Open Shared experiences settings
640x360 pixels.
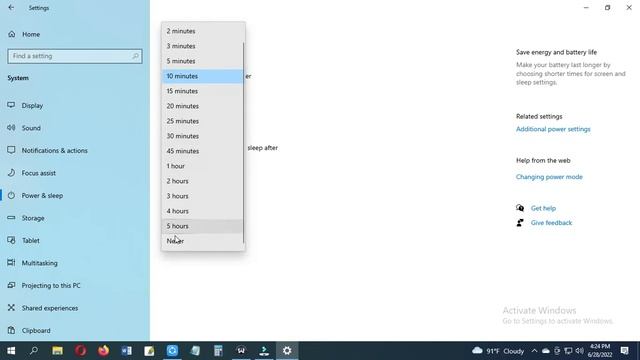click(x=50, y=308)
